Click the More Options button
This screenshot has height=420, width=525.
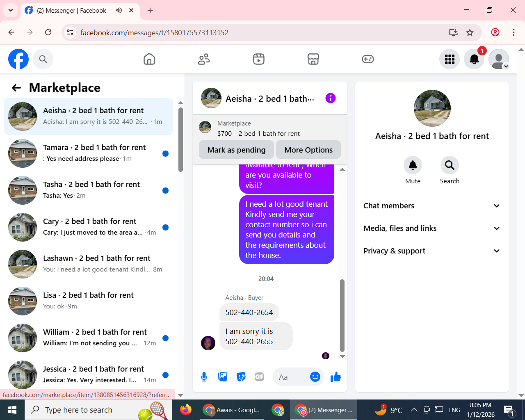pyautogui.click(x=308, y=150)
